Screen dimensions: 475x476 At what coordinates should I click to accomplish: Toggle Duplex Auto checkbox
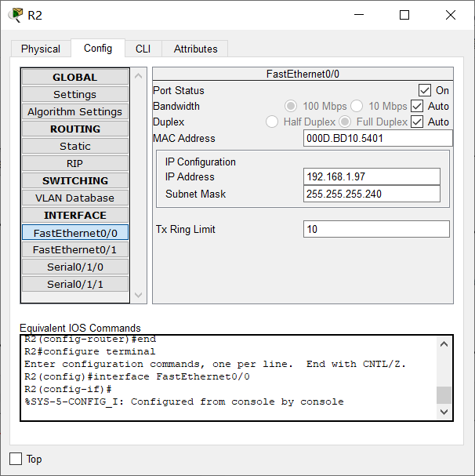point(417,122)
